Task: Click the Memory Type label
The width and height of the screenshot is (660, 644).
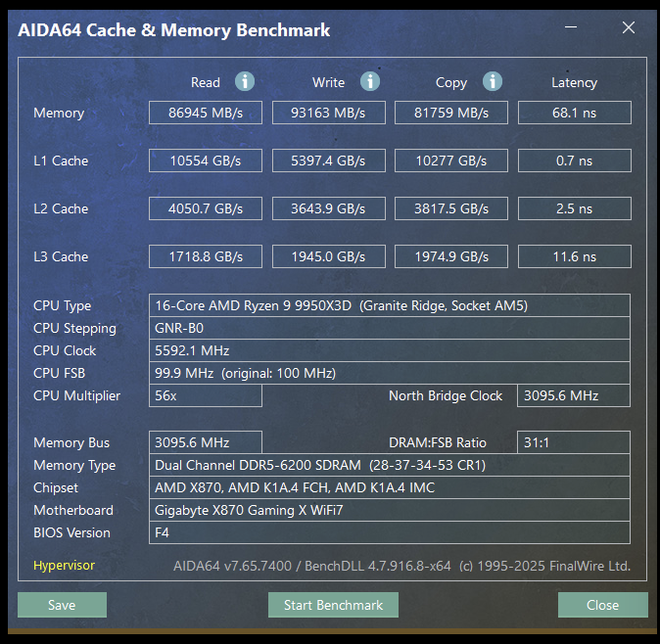Action: (74, 465)
